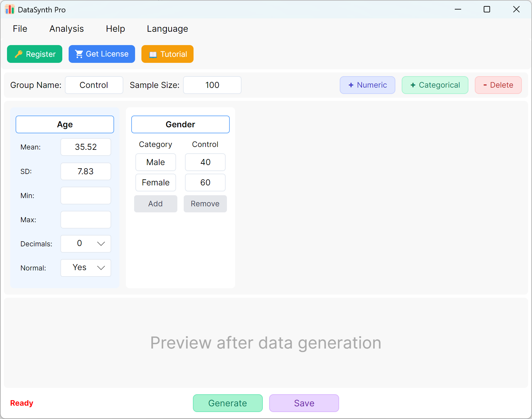Viewport: 532px width, 419px height.
Task: Click the Category column header text
Action: click(155, 145)
